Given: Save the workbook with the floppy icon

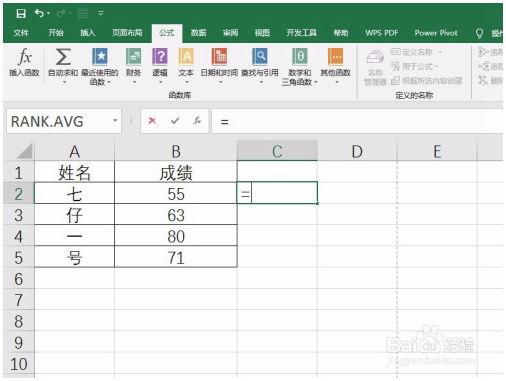Looking at the screenshot, I should click(x=21, y=13).
